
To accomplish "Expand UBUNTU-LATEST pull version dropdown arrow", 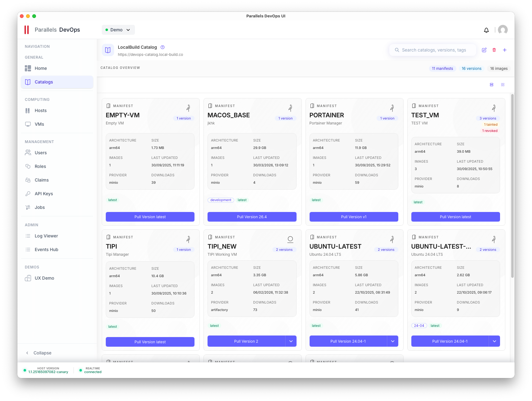I will coord(393,341).
